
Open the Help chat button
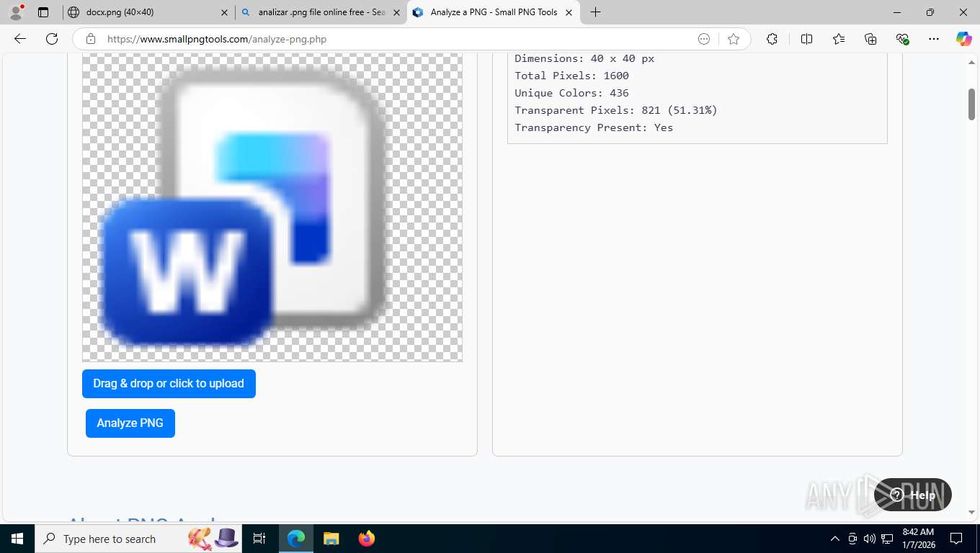pos(912,495)
